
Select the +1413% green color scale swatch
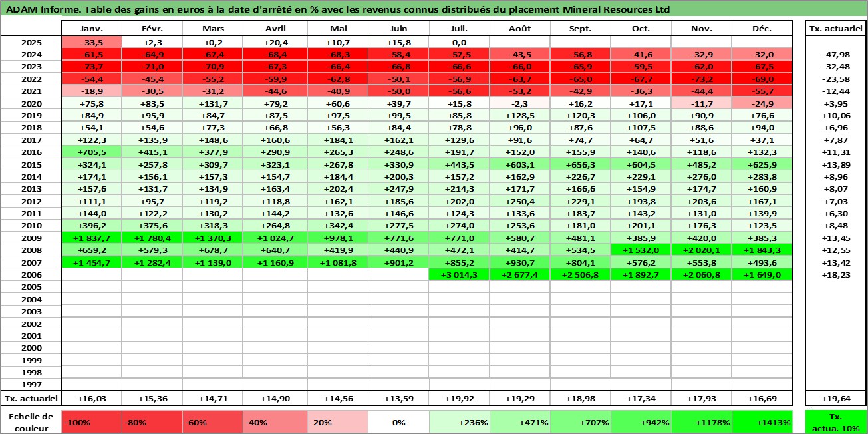coord(762,422)
